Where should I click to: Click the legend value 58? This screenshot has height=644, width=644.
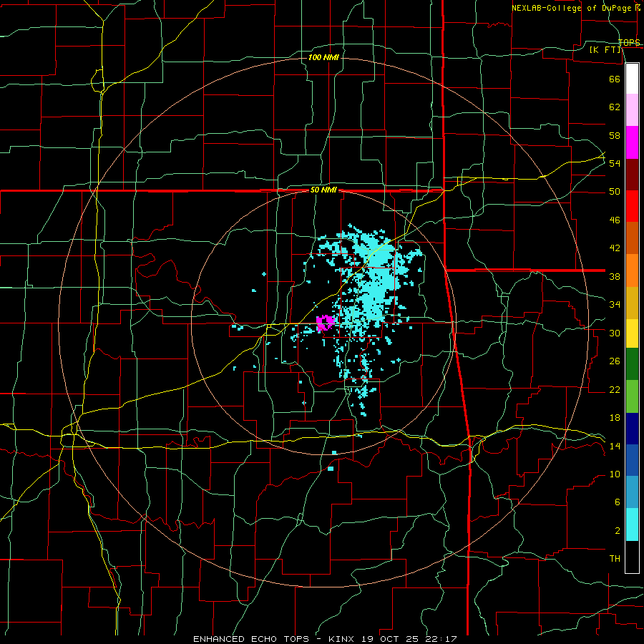[615, 135]
